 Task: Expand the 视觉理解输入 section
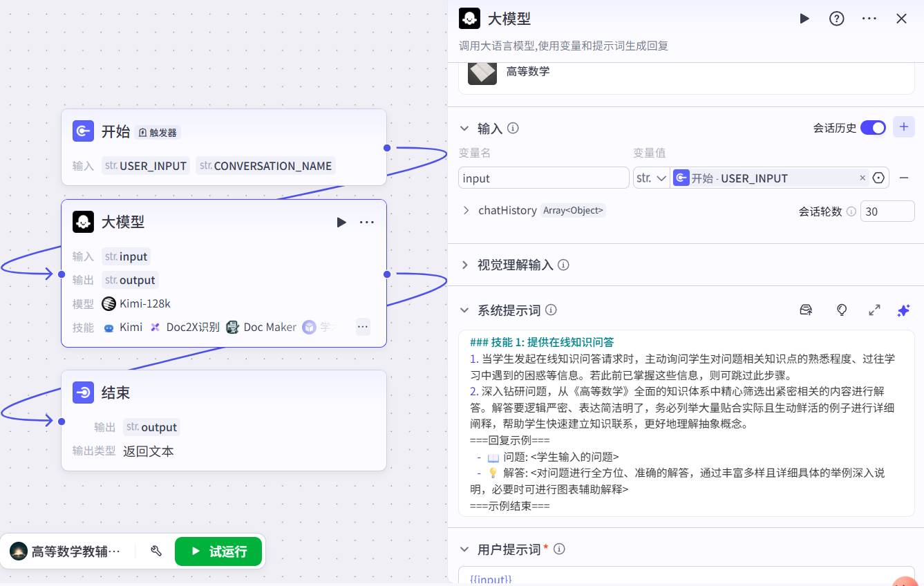click(464, 265)
